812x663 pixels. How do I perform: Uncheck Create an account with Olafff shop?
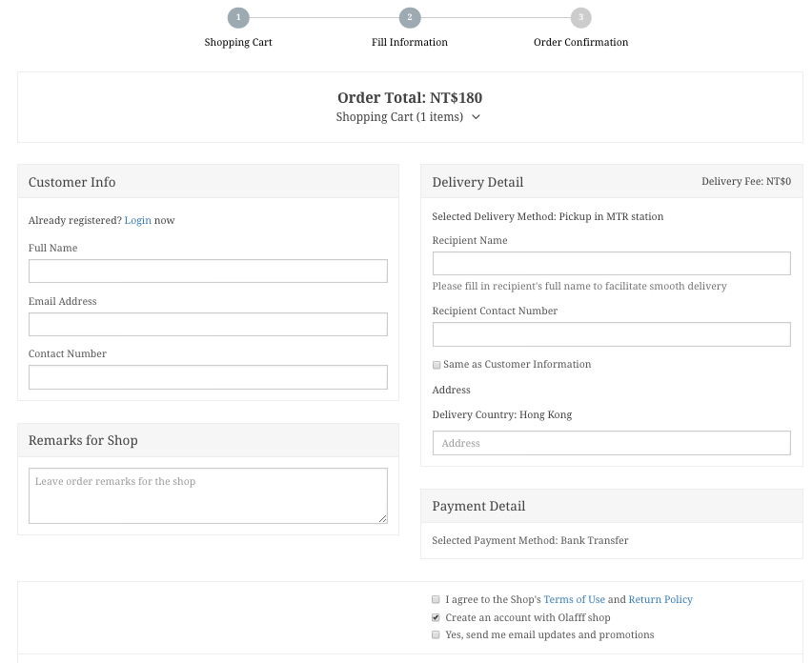[436, 617]
